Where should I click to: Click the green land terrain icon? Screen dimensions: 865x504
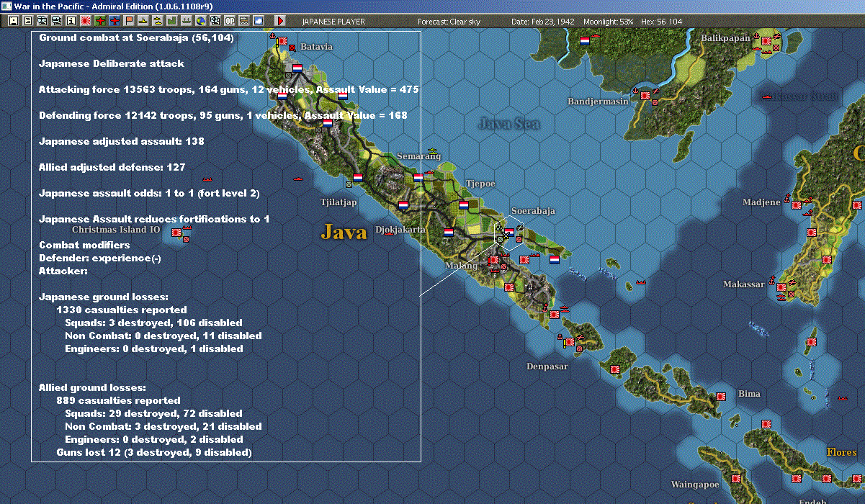pyautogui.click(x=171, y=21)
